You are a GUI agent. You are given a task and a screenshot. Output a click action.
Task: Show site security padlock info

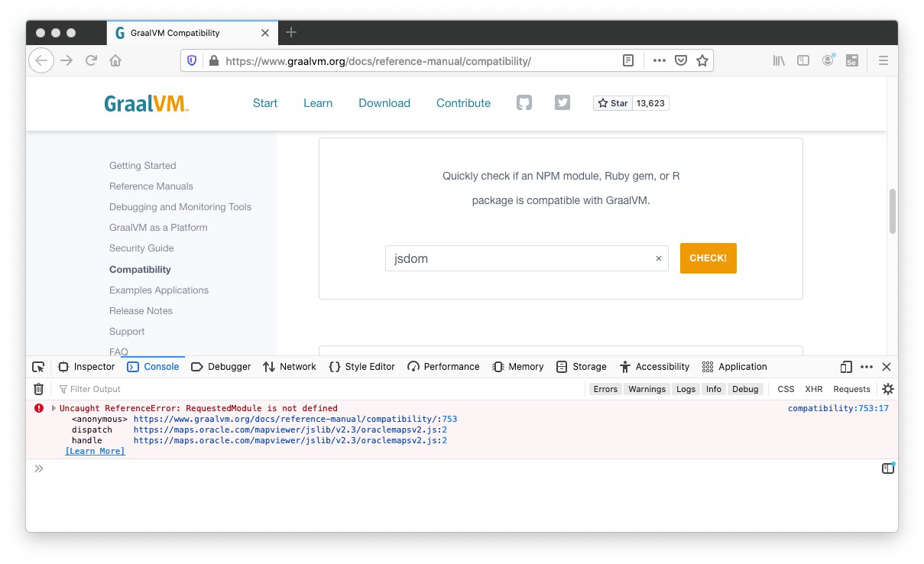click(213, 60)
